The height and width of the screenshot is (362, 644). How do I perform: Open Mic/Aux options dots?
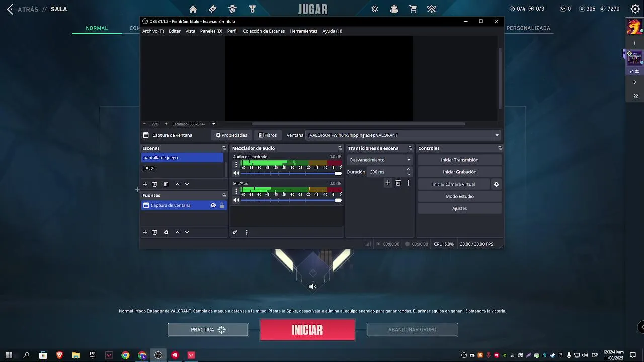[x=236, y=191]
